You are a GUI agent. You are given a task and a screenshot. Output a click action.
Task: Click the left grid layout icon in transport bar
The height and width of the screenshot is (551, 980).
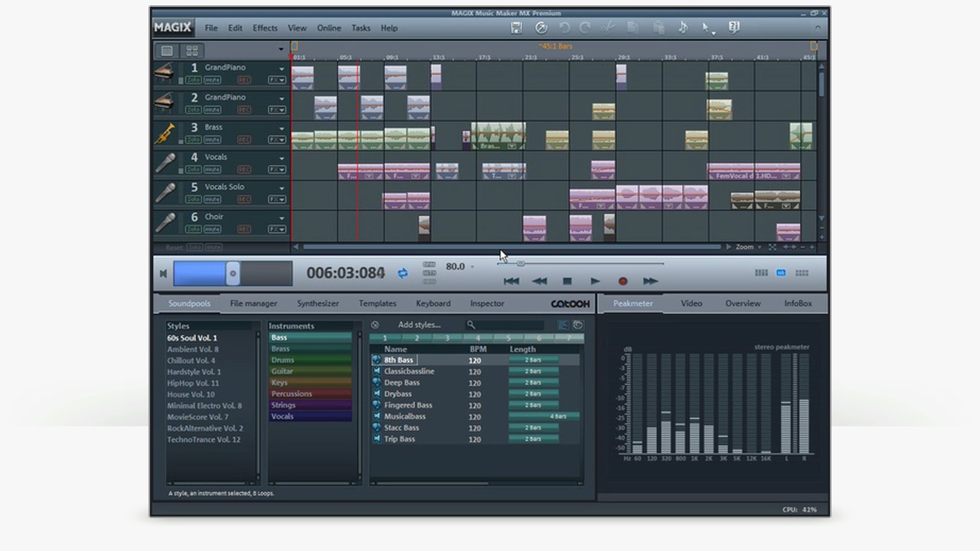click(x=761, y=272)
